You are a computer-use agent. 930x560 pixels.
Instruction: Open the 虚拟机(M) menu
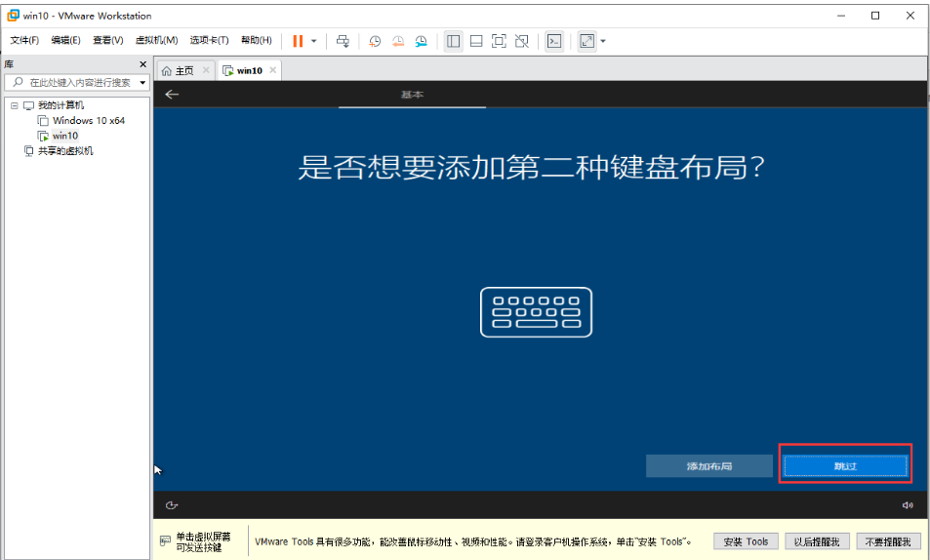coord(156,40)
